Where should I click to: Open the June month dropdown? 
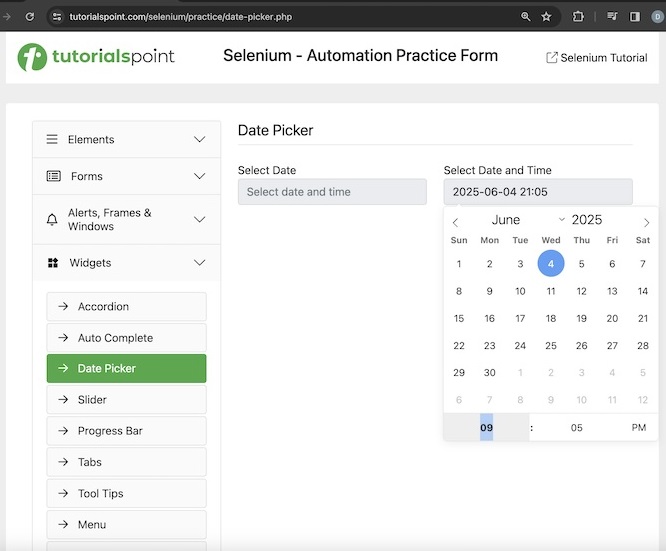(528, 220)
